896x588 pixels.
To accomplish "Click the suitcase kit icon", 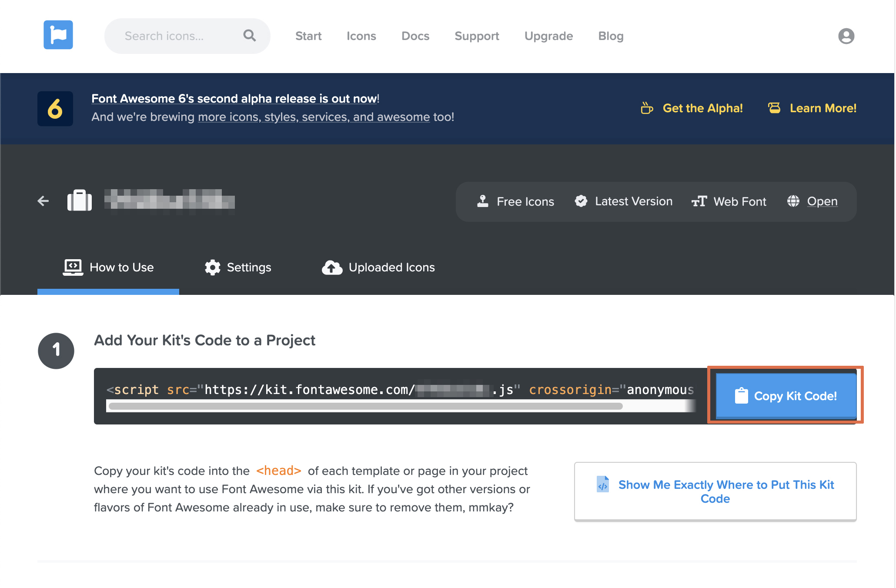I will (x=79, y=200).
